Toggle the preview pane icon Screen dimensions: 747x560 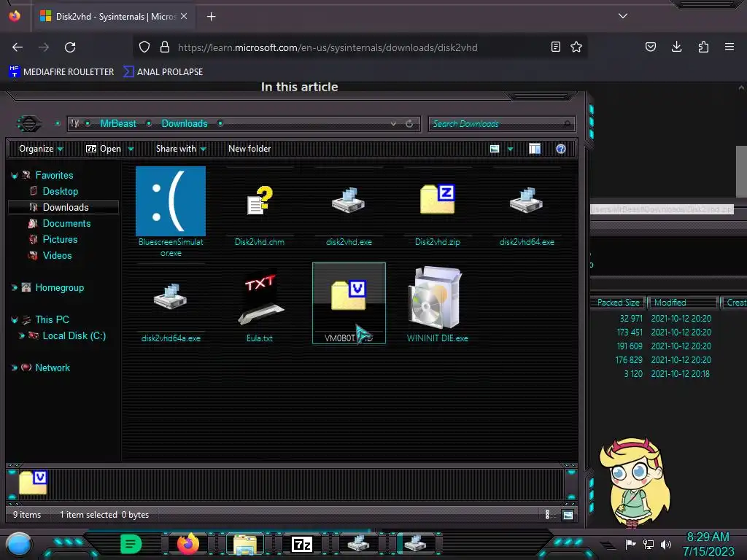point(535,149)
